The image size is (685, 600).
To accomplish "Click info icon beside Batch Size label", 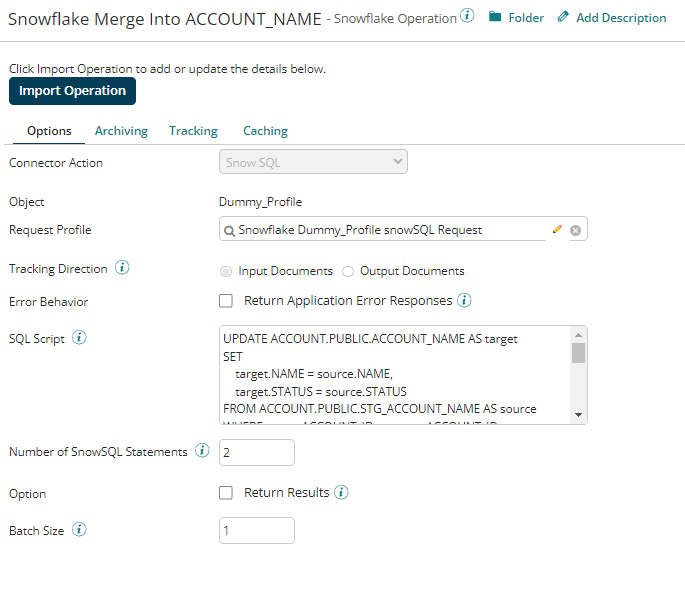I will pos(79,530).
